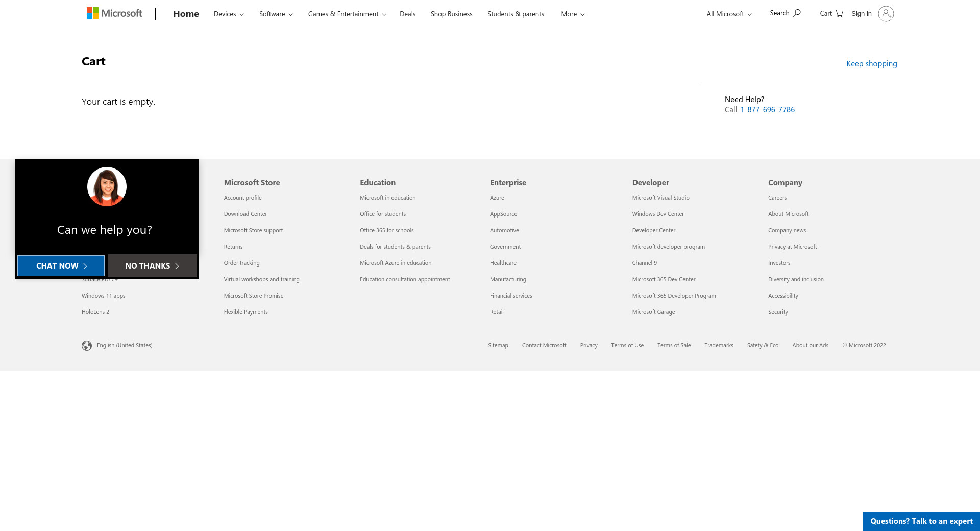
Task: Go to the Deals menu item
Action: click(x=407, y=14)
